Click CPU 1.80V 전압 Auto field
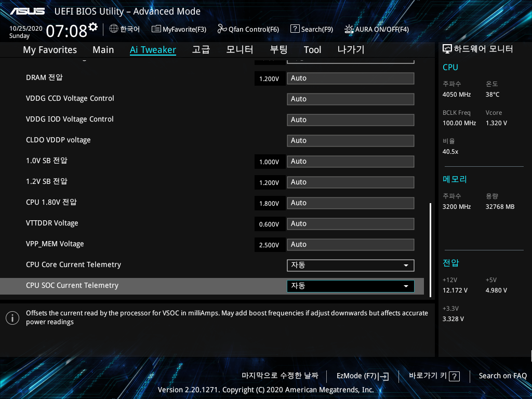Screen dimensions: 532x399 (351, 203)
